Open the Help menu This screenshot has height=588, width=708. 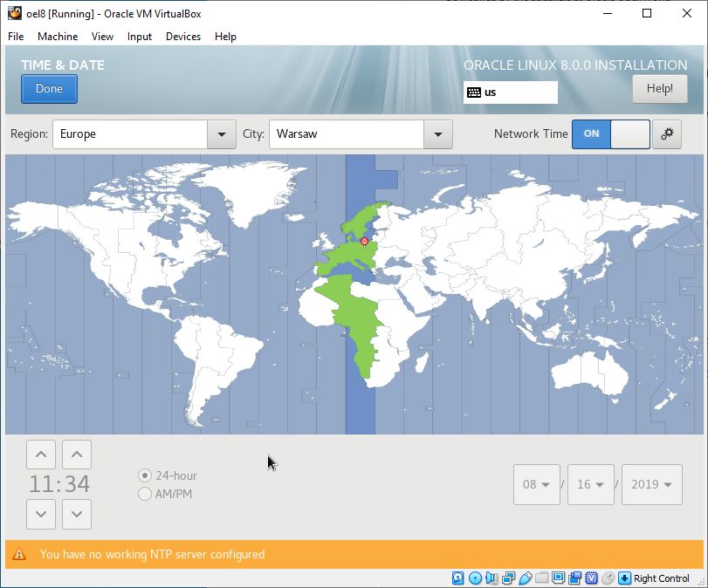[x=225, y=37]
